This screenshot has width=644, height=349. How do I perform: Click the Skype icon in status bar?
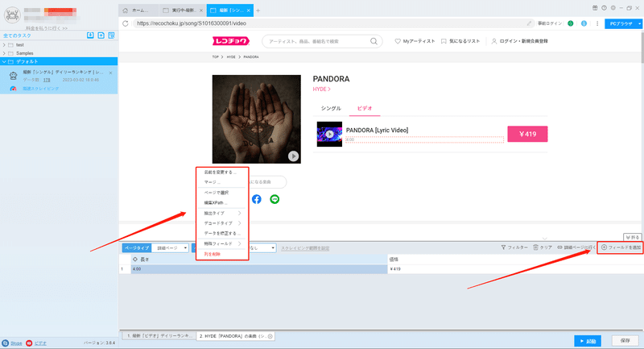point(5,343)
